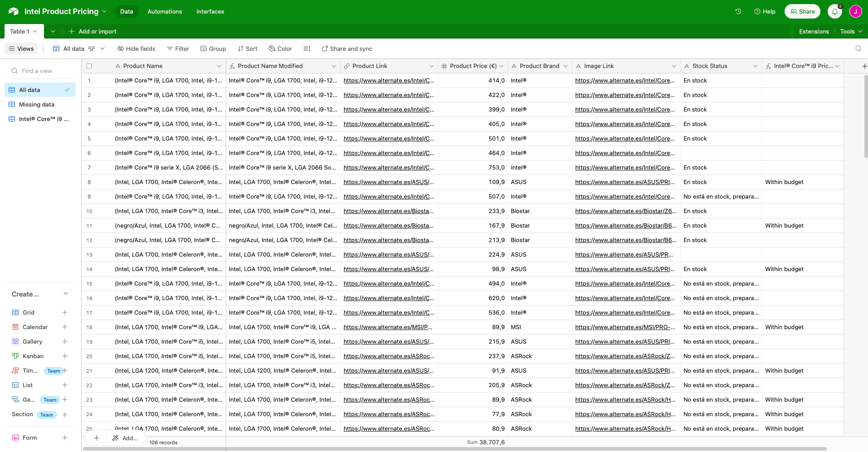Click the Add or import plus
The height and width of the screenshot is (452, 868).
coord(71,31)
